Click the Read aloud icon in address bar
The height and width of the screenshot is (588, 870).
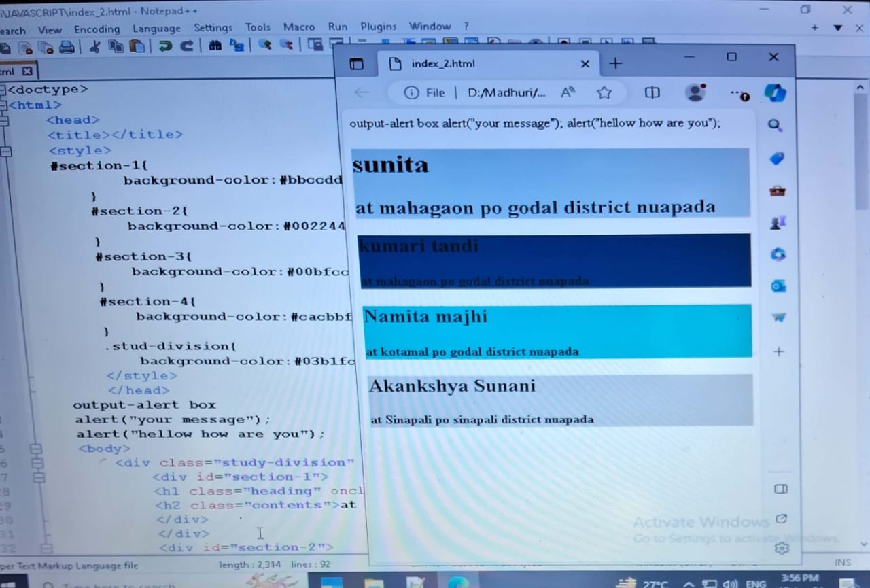pos(568,93)
